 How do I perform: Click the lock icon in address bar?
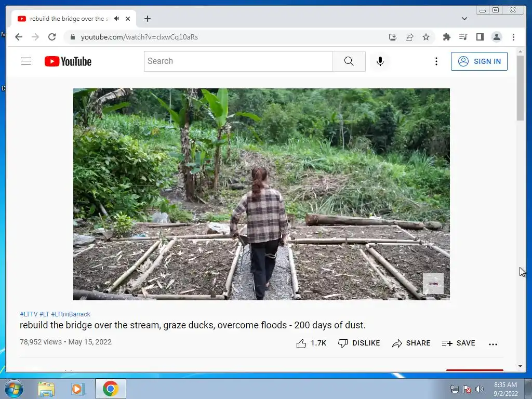coord(72,37)
